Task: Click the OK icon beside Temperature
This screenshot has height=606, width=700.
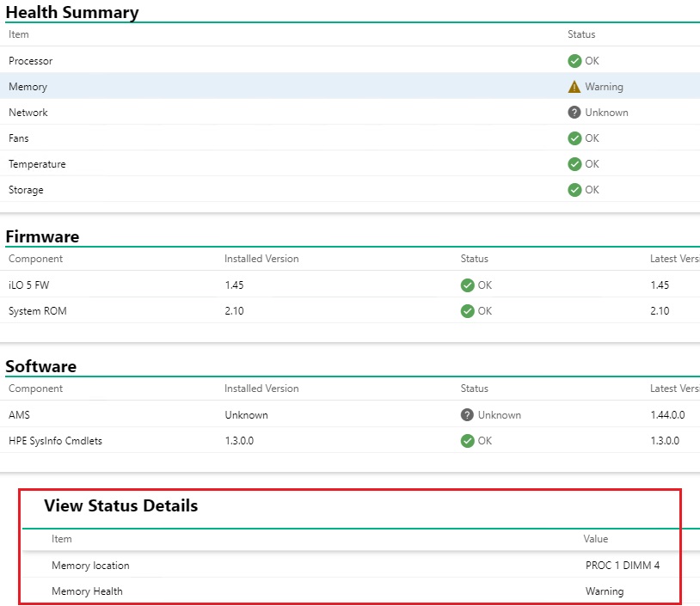Action: (574, 163)
